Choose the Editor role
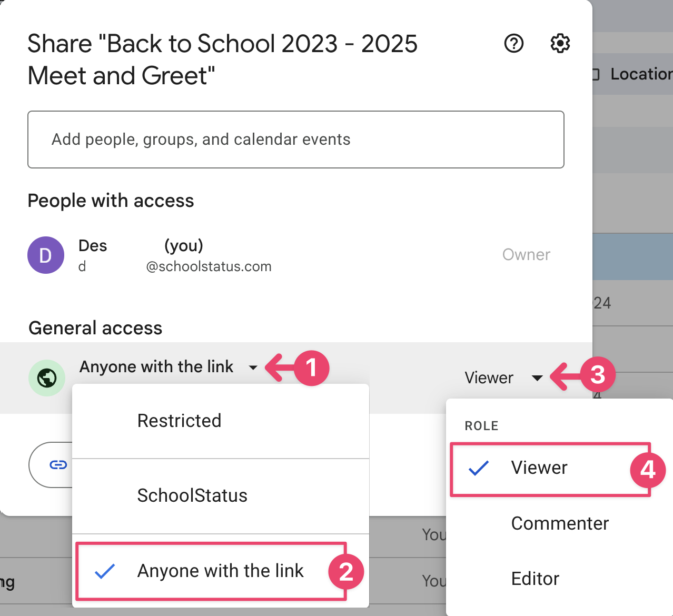The height and width of the screenshot is (616, 673). point(535,579)
